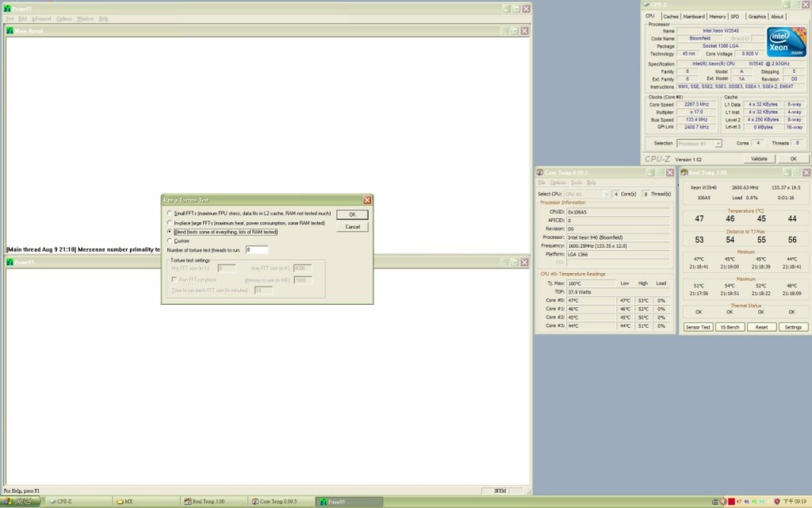The width and height of the screenshot is (812, 508).
Task: Open the Processor selection dropdown in CPU-Z
Action: pos(699,144)
